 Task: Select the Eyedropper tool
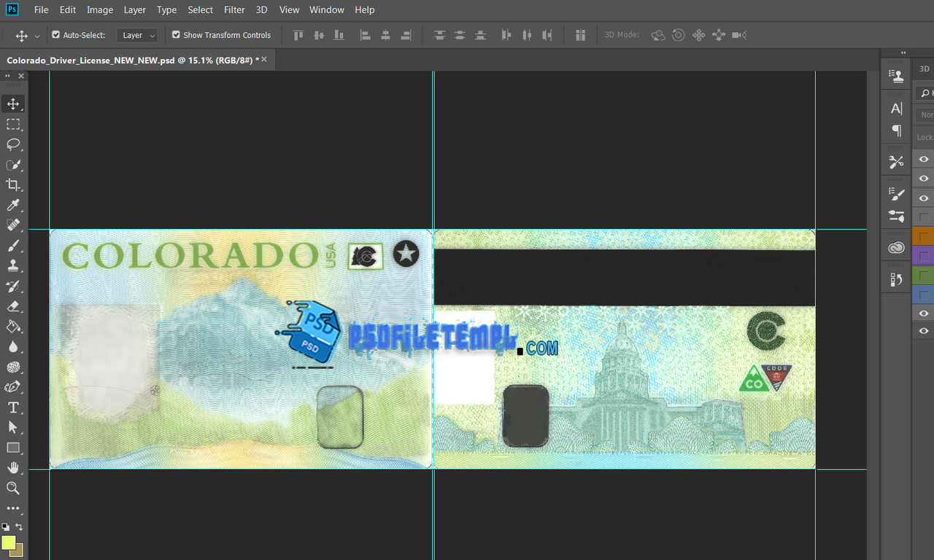click(x=13, y=205)
